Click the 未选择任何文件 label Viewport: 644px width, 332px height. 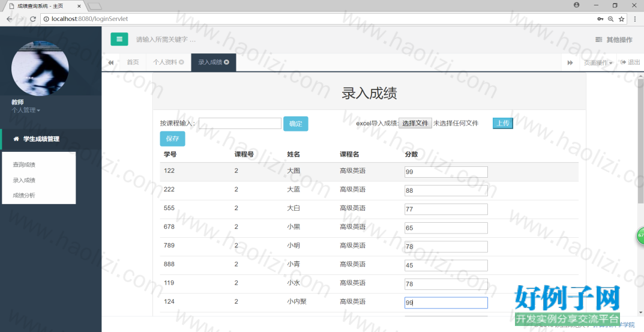(x=456, y=123)
